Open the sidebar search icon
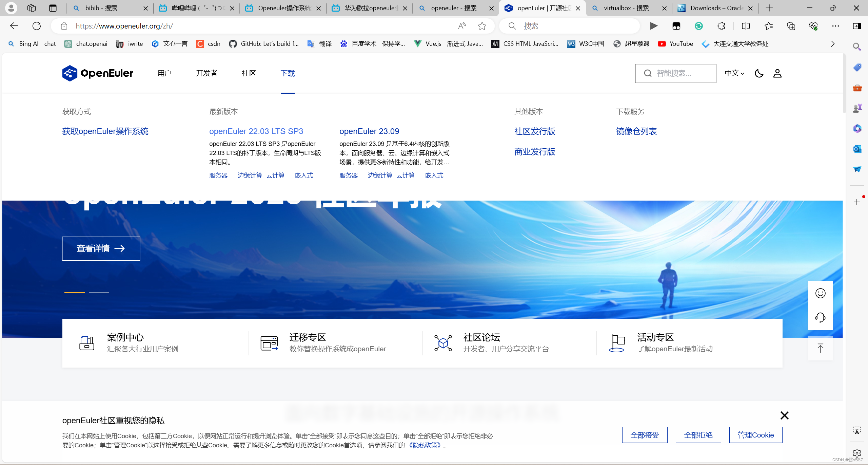 coord(857,46)
